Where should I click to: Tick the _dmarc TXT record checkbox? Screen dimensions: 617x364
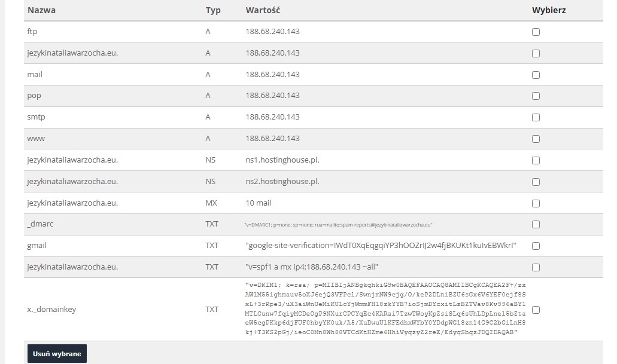[536, 225]
